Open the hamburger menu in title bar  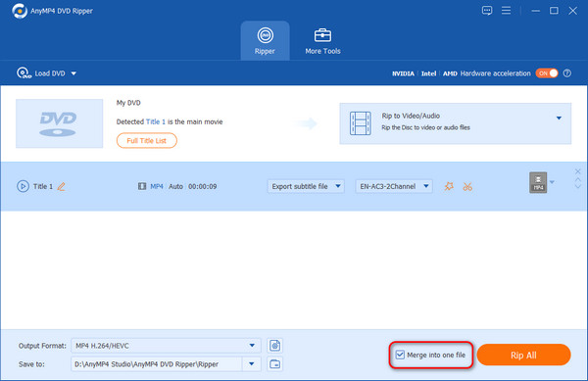506,11
